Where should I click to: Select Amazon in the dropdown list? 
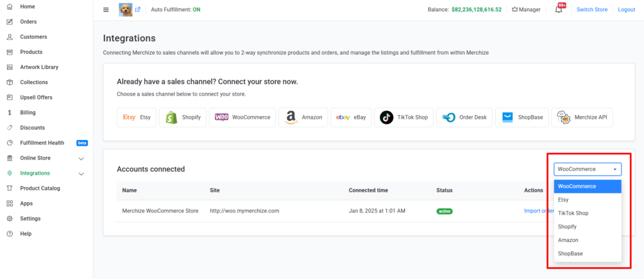tap(587, 240)
